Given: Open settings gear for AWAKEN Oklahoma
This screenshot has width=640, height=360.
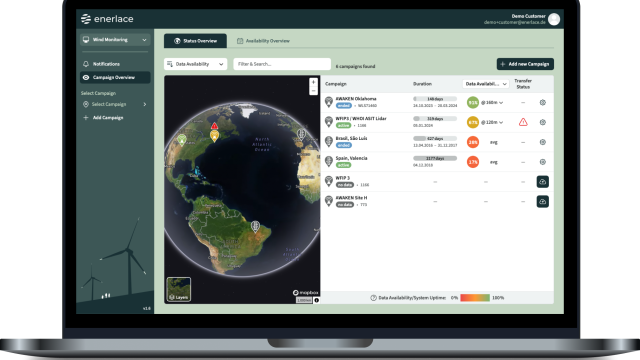Looking at the screenshot, I should click(542, 102).
